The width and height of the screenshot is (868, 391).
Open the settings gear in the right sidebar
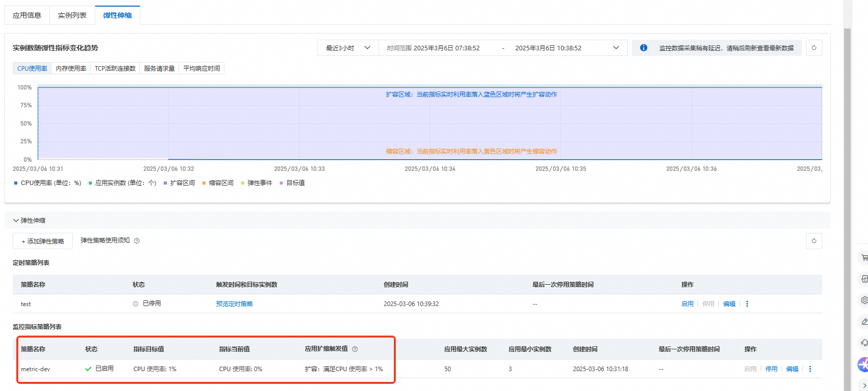[x=864, y=300]
